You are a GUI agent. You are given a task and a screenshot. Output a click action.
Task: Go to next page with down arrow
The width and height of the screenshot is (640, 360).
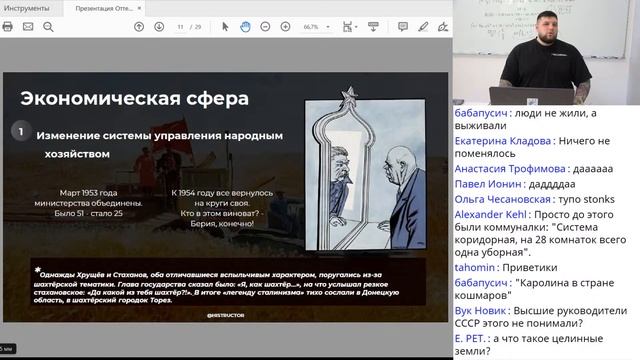tap(159, 27)
